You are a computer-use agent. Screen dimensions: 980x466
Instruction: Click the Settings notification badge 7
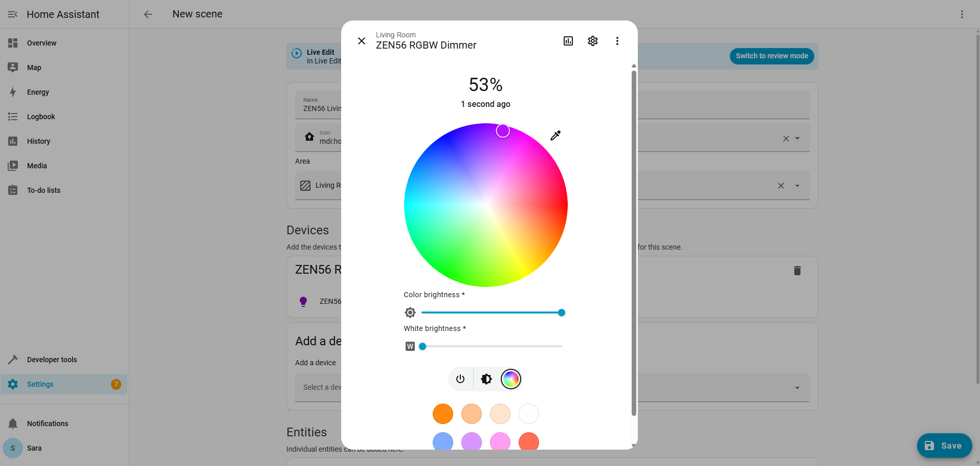point(116,384)
